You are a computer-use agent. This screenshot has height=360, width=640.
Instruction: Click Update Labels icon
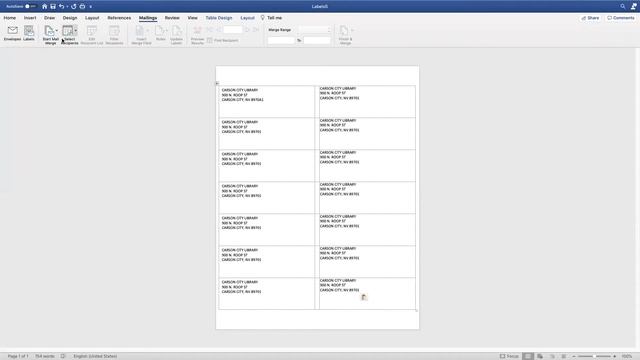click(x=176, y=31)
